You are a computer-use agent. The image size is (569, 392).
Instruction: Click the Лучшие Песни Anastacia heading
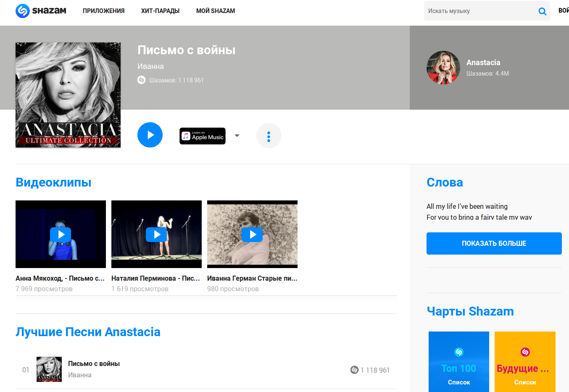click(88, 332)
